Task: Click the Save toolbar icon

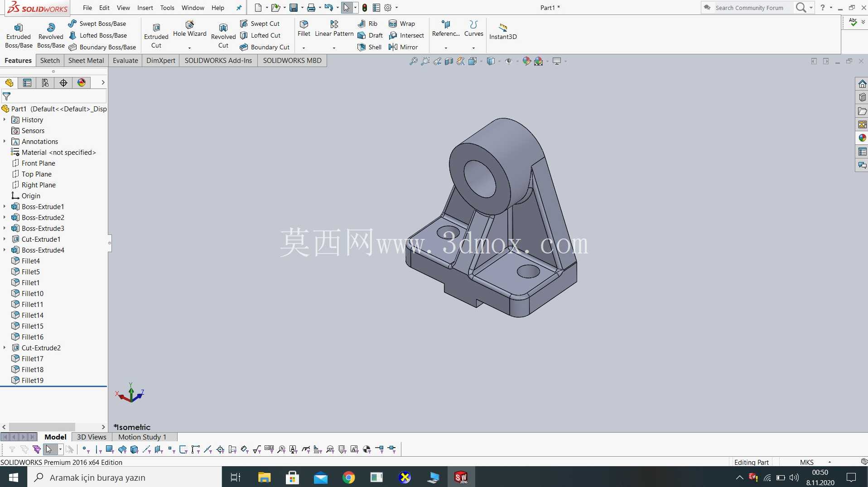Action: pos(294,8)
